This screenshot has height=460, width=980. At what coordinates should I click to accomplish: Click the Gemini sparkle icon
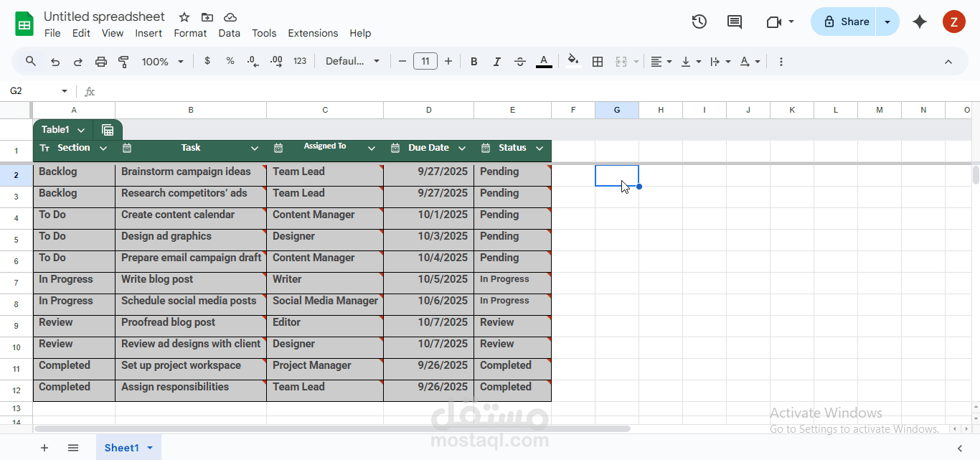919,22
